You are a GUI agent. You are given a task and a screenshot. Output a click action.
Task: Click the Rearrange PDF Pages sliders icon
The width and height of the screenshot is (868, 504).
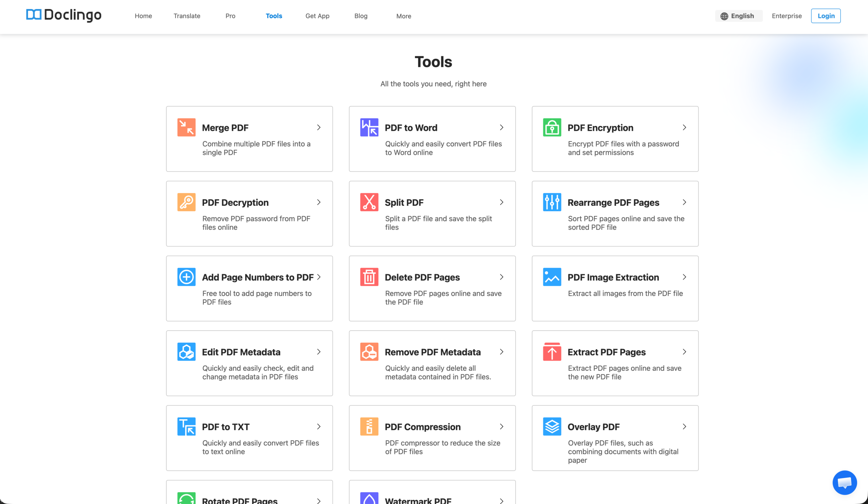(552, 202)
